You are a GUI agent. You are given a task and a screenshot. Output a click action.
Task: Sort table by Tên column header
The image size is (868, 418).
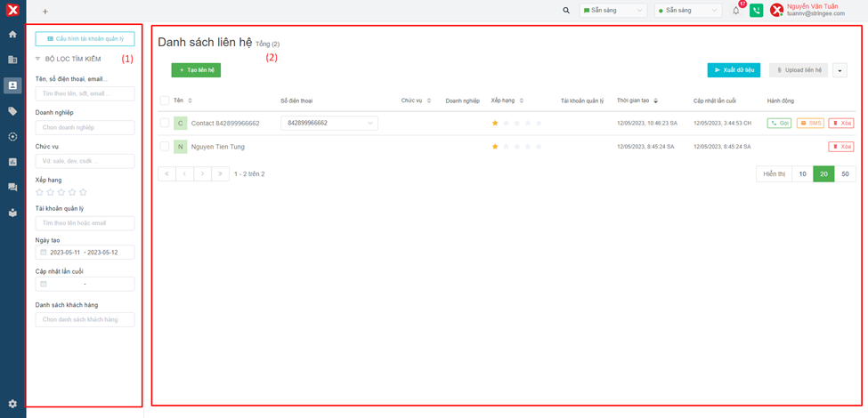(x=179, y=101)
